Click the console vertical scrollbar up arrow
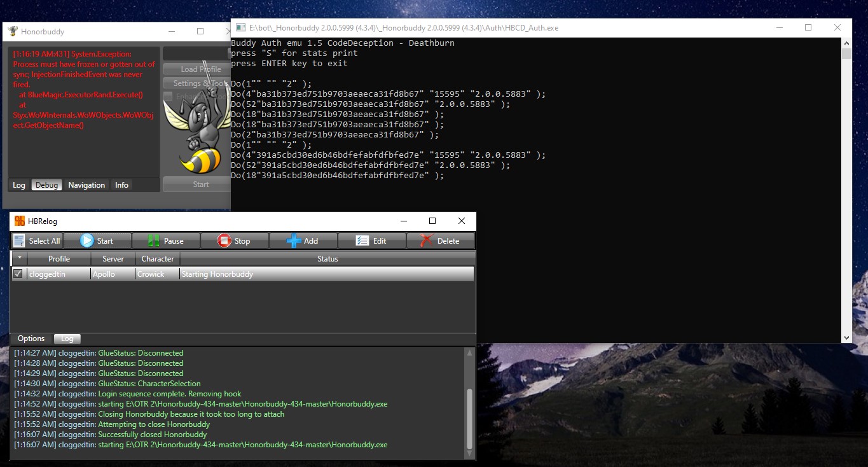Screen dimensions: 868x467 (x=846, y=43)
